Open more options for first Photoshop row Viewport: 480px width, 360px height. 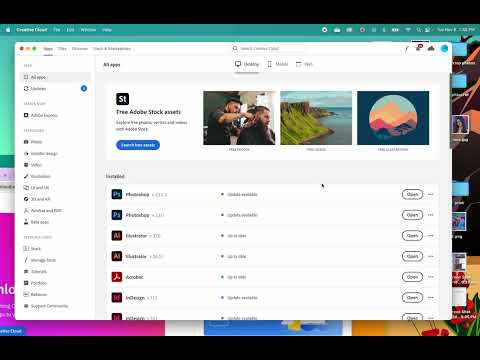click(431, 194)
